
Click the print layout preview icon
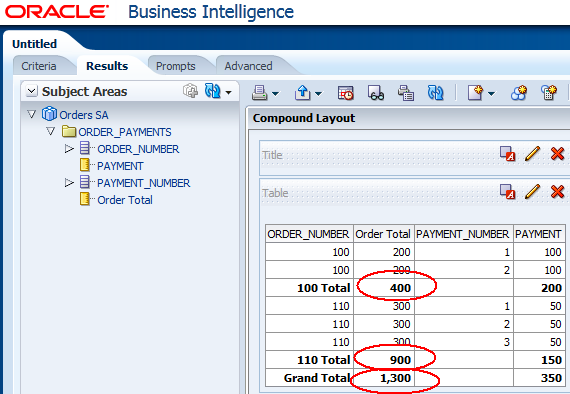[406, 93]
